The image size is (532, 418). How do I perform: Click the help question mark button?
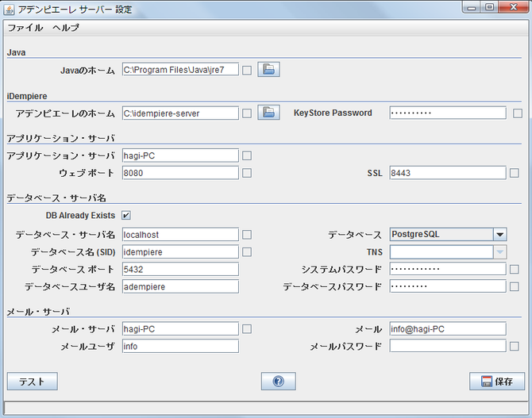(278, 382)
